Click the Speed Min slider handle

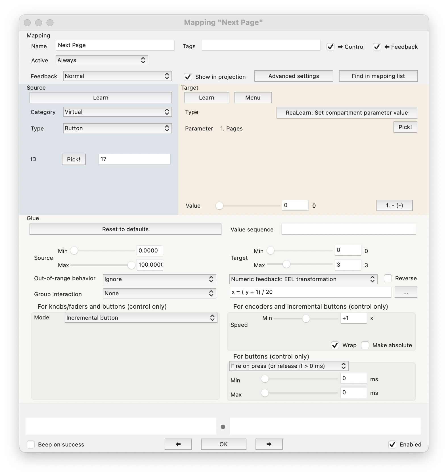(306, 319)
